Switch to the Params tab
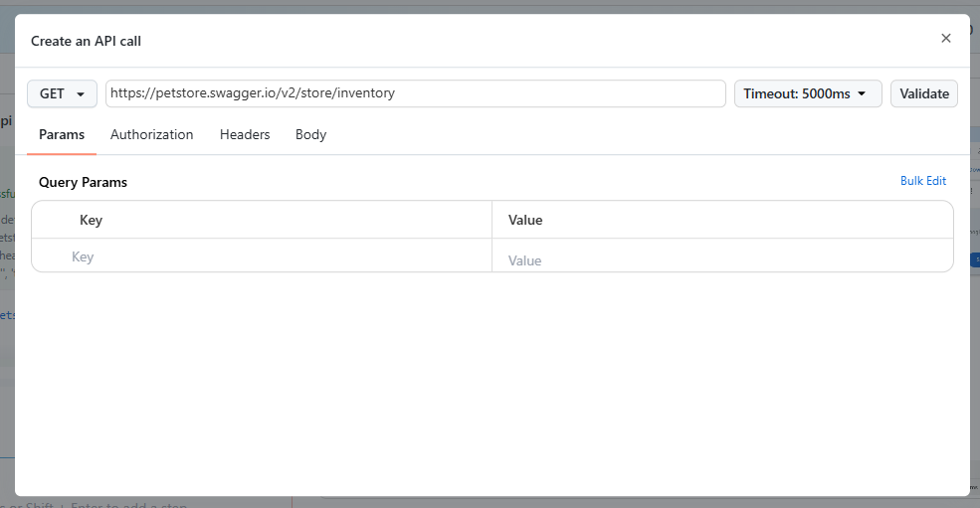The height and width of the screenshot is (508, 980). tap(62, 135)
